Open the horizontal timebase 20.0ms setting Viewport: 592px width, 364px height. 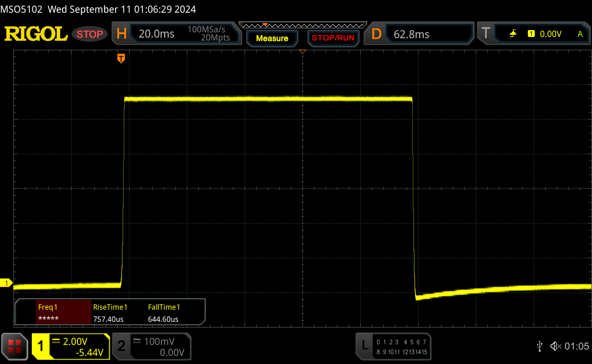[x=156, y=34]
